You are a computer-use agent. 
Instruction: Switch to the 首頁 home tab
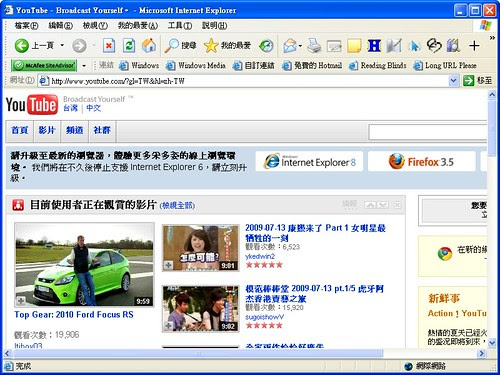click(x=19, y=130)
